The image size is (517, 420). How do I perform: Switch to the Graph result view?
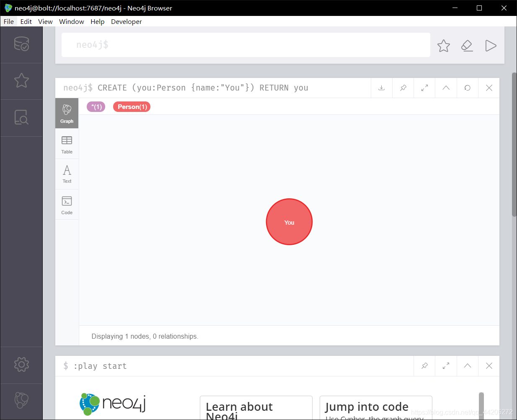pyautogui.click(x=67, y=113)
